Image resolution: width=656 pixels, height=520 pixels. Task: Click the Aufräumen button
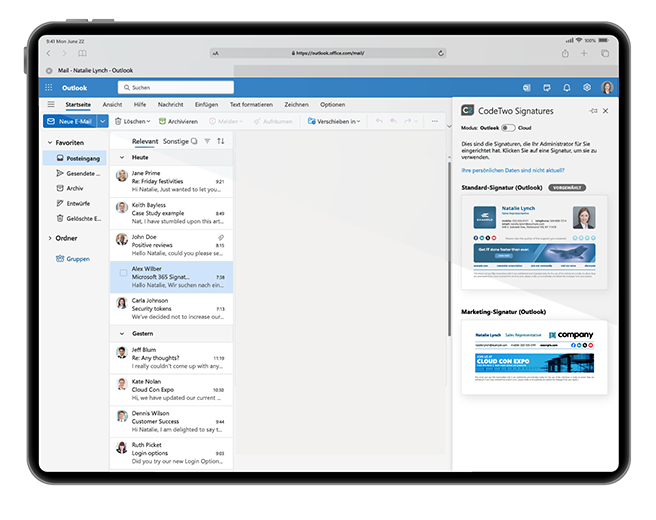[x=273, y=121]
